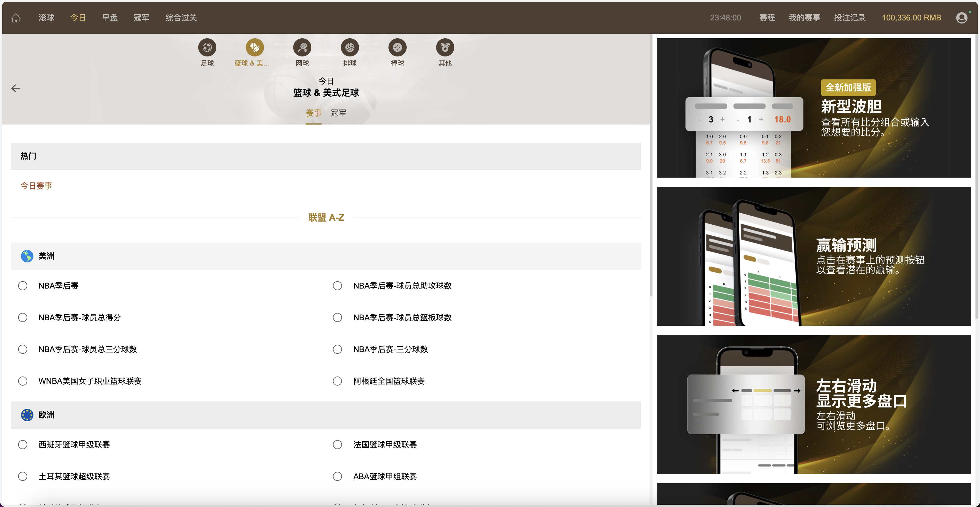980x507 pixels.
Task: Select the NBA季后赛 radio button
Action: point(22,285)
